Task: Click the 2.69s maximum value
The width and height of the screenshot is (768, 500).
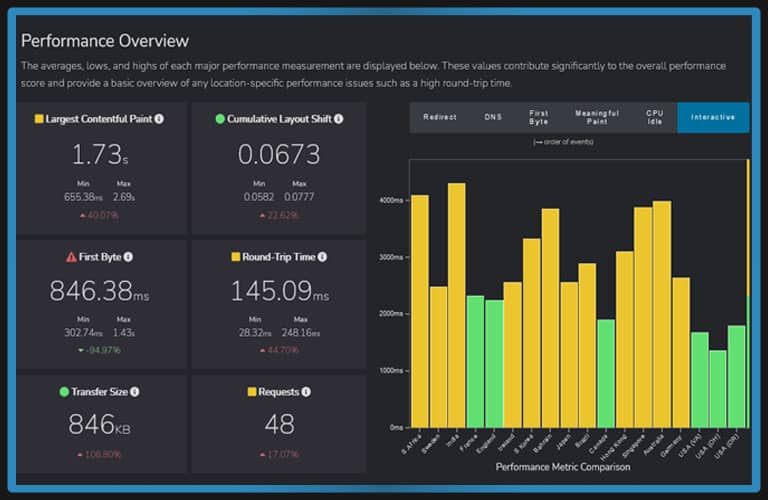Action: [x=124, y=197]
